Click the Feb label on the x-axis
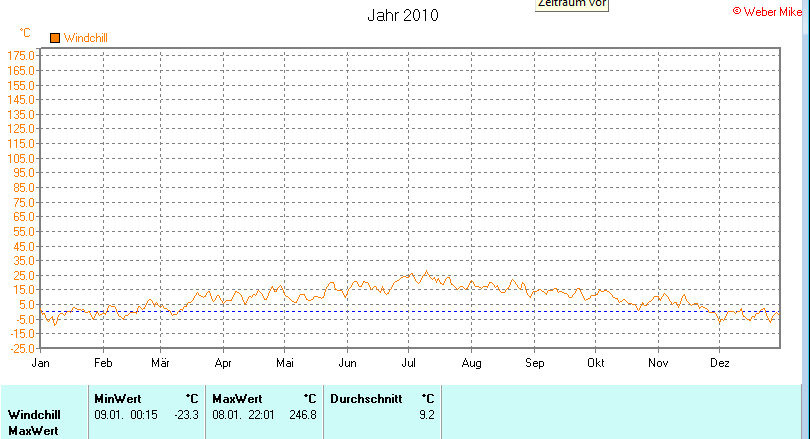This screenshot has width=810, height=439. (x=103, y=363)
